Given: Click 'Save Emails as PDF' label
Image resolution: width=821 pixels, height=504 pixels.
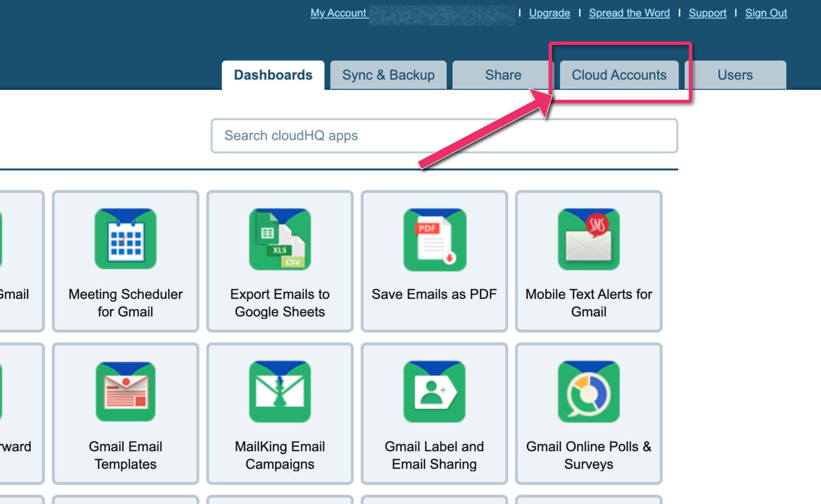Looking at the screenshot, I should pyautogui.click(x=434, y=294).
